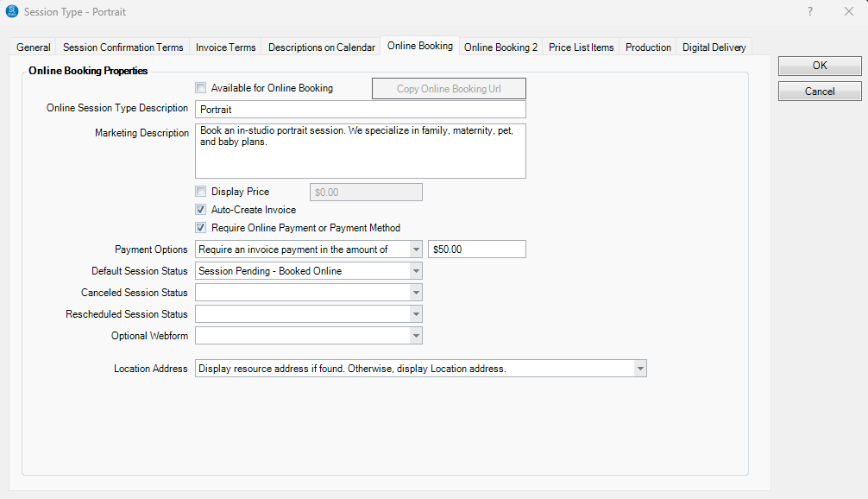The height and width of the screenshot is (499, 868).
Task: Go to Price List Items tab
Action: 581,47
